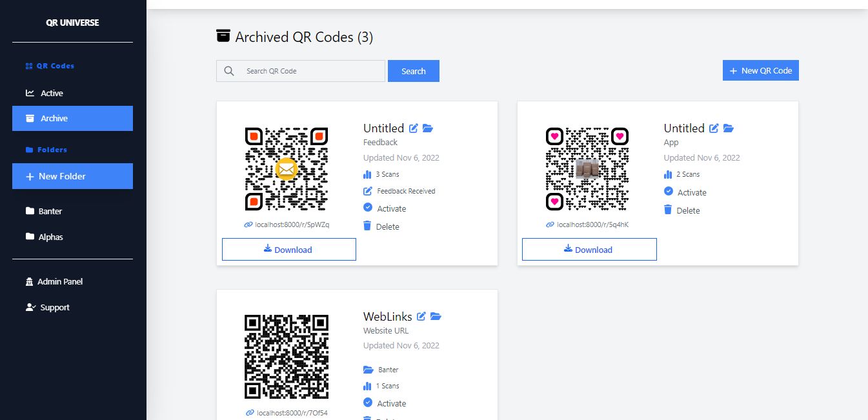
Task: Edit the WebLinks QR code name
Action: tap(421, 316)
